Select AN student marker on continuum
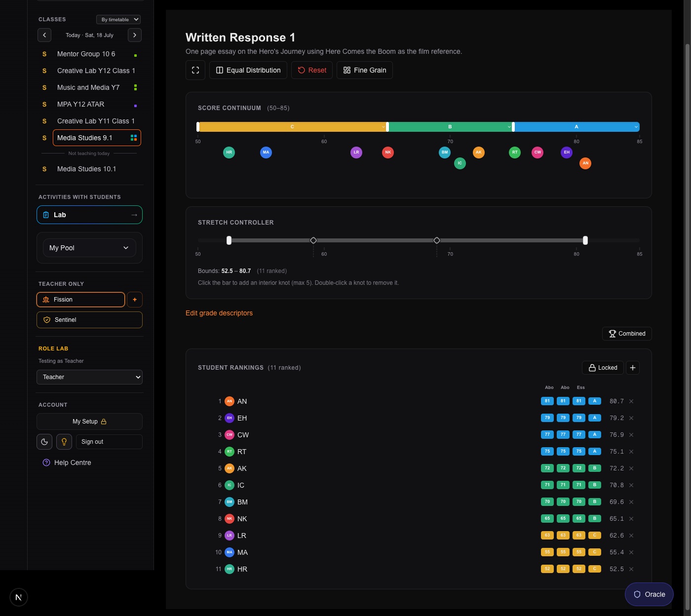The image size is (691, 616). click(x=585, y=163)
